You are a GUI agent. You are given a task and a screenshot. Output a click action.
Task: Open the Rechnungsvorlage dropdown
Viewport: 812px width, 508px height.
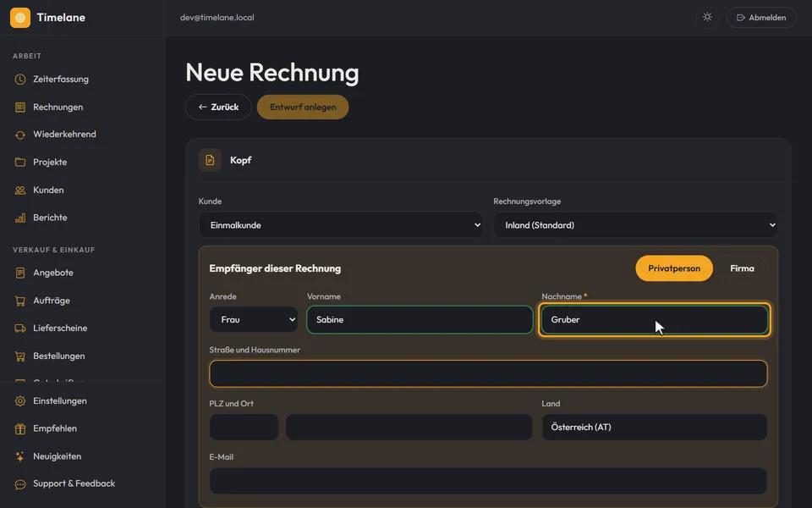[635, 225]
